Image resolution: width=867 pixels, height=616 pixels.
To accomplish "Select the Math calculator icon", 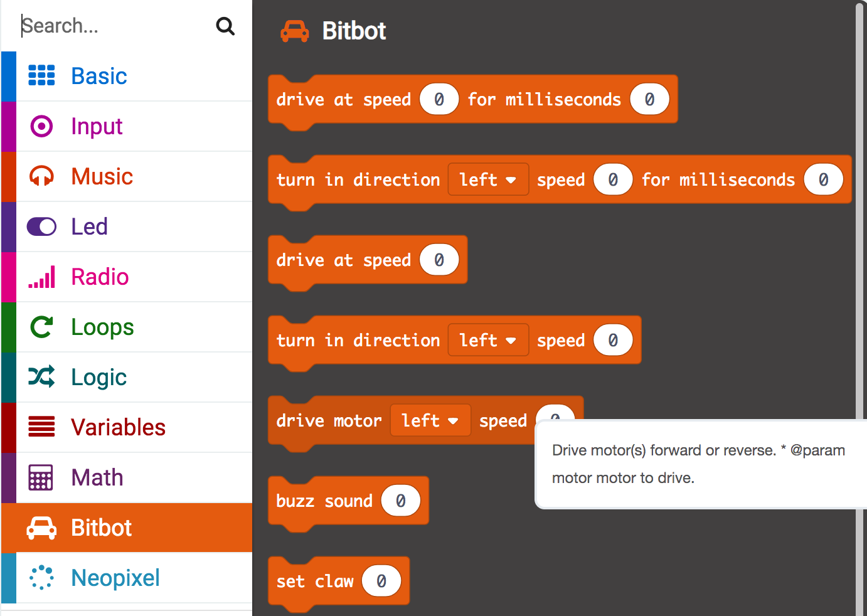I will (41, 477).
